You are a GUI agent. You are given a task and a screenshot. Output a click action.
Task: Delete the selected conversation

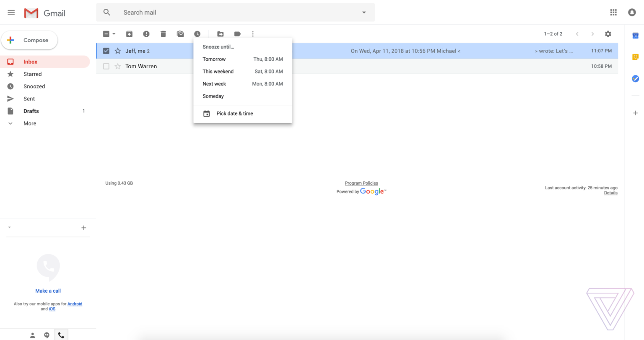click(163, 33)
